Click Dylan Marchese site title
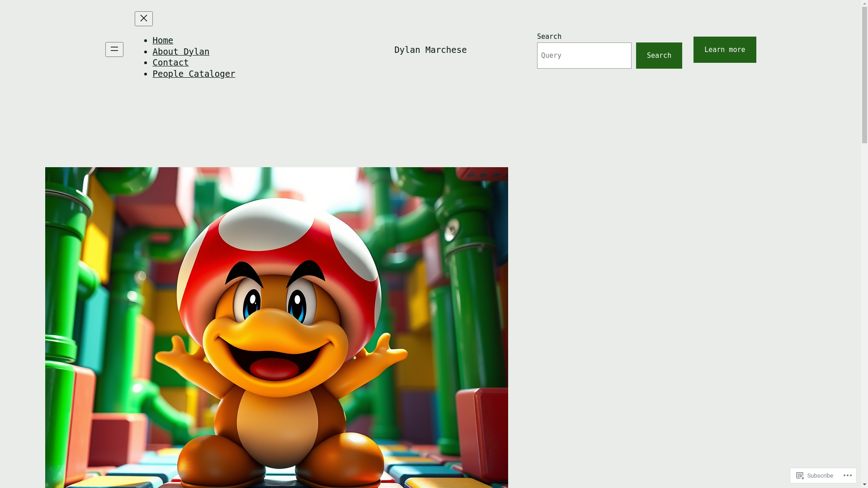The width and height of the screenshot is (868, 488). tap(430, 50)
